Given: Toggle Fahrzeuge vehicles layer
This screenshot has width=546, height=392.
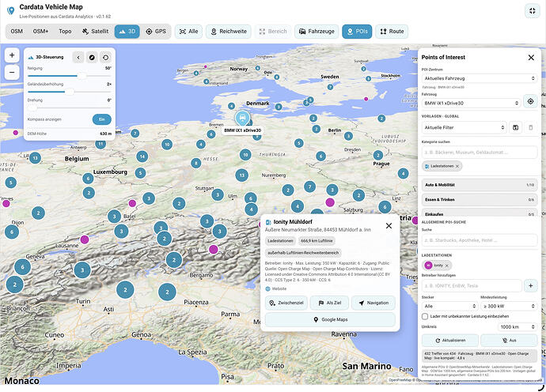Looking at the screenshot, I should pyautogui.click(x=317, y=32).
